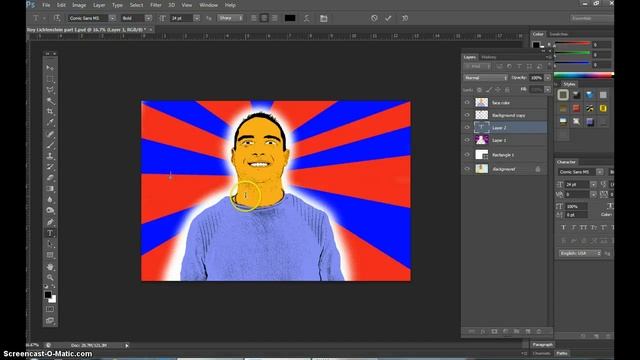Viewport: 640px width, 360px height.
Task: Click the red color slider in Color panel
Action: coord(572,43)
